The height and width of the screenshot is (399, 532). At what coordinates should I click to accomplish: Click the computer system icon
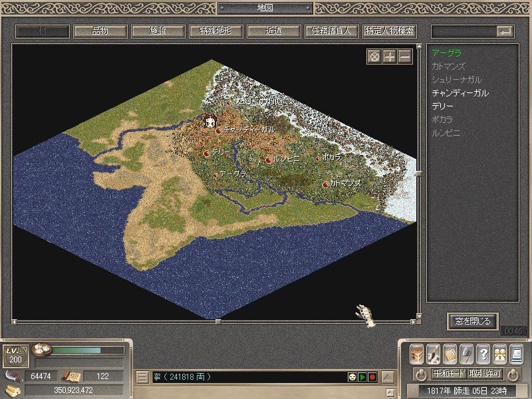click(x=517, y=354)
